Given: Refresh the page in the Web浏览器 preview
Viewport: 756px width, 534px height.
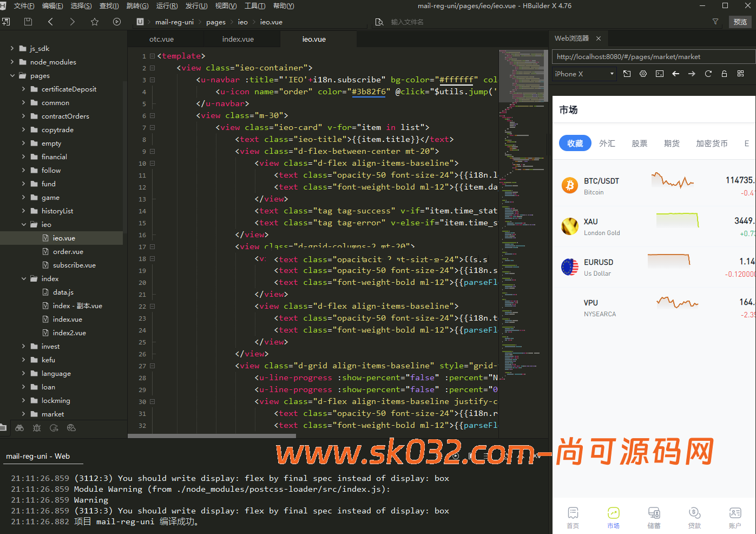Looking at the screenshot, I should (708, 73).
